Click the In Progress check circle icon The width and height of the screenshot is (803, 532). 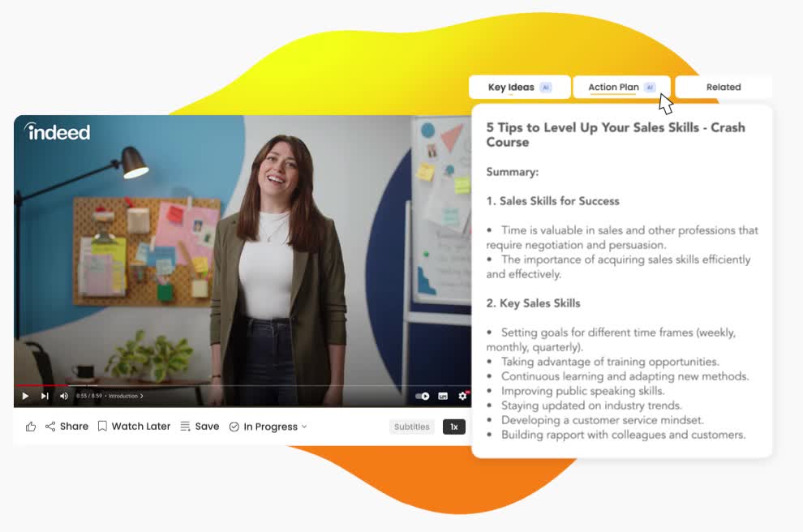point(234,427)
